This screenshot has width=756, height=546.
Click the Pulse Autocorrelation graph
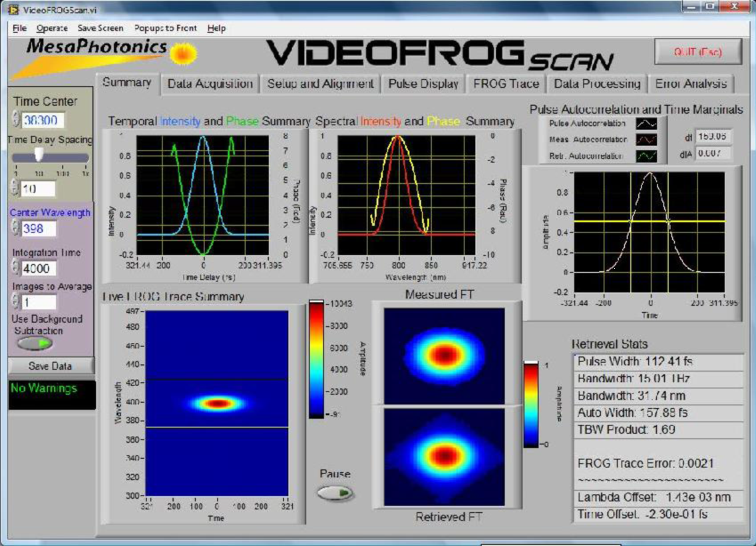pos(649,232)
